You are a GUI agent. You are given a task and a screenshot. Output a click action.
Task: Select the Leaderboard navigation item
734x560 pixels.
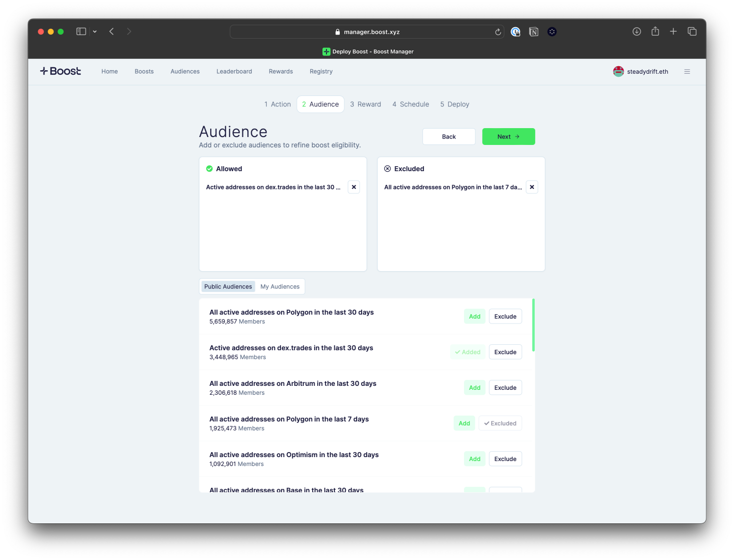pyautogui.click(x=234, y=71)
